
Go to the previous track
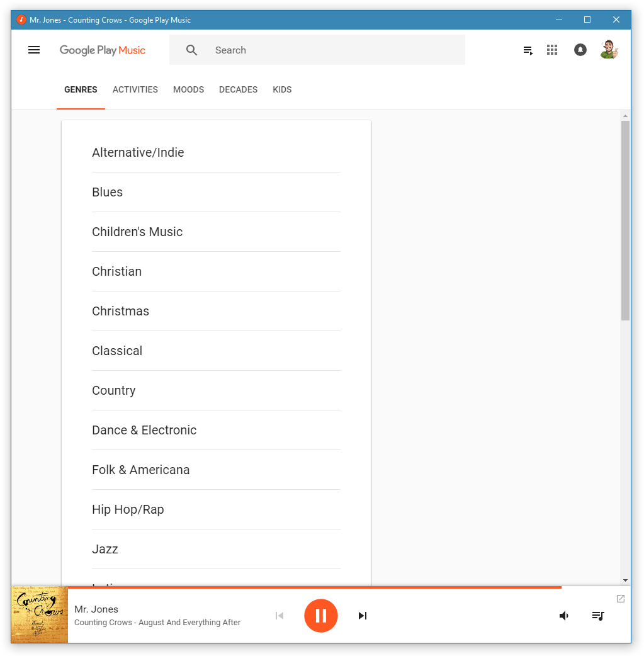pyautogui.click(x=280, y=616)
